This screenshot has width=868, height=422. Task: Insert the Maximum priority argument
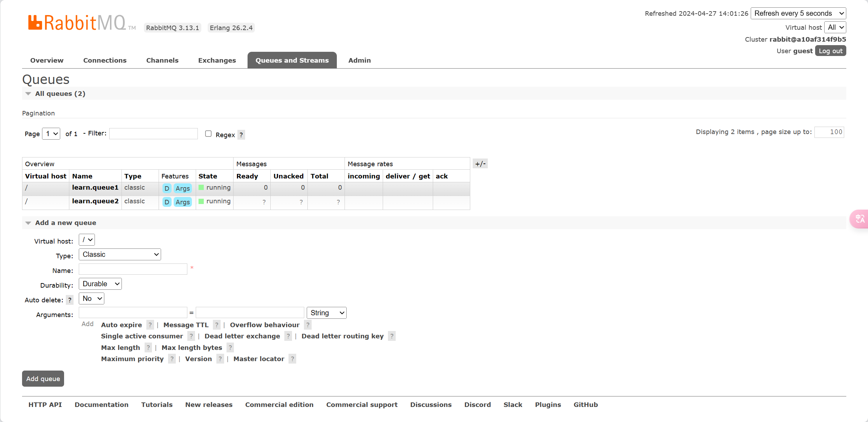pyautogui.click(x=132, y=359)
